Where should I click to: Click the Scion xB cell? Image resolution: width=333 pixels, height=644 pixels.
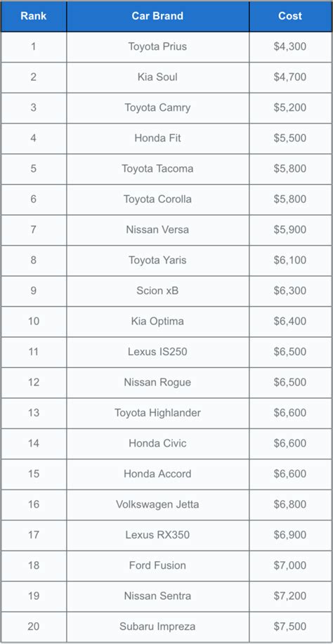point(157,291)
